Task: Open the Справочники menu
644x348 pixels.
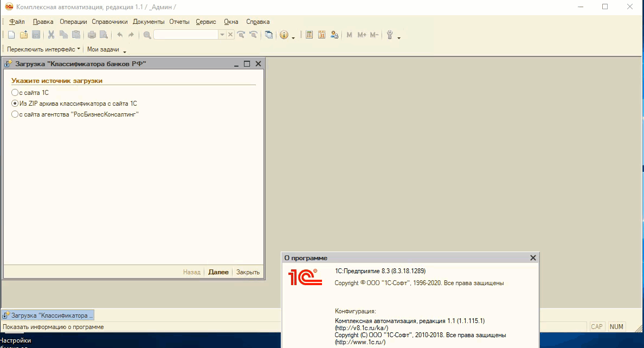Action: (x=110, y=22)
